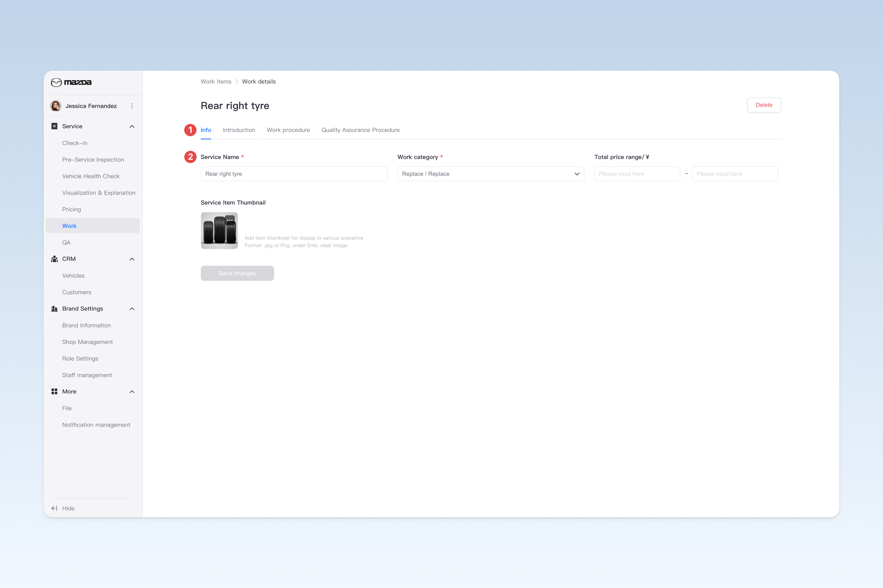Click the Work details breadcrumb

(259, 81)
